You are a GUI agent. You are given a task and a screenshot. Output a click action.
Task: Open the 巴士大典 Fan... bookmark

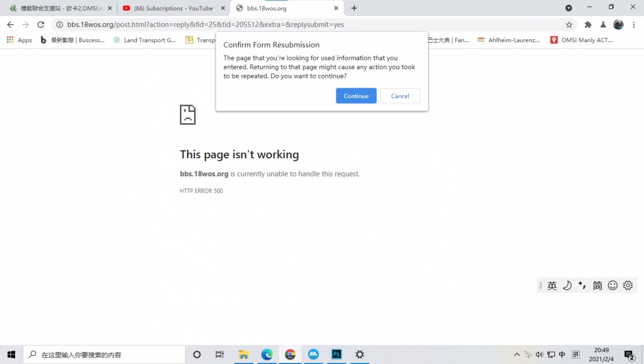point(447,40)
